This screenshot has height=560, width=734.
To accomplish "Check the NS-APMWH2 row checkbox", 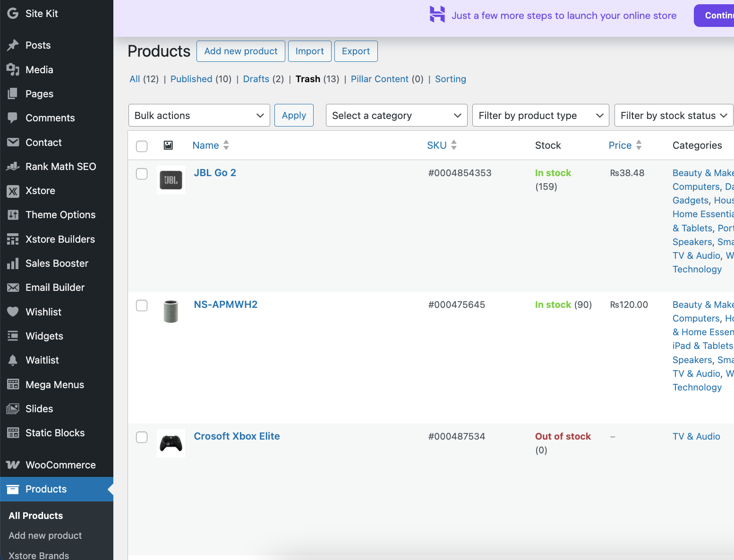I will coord(142,305).
